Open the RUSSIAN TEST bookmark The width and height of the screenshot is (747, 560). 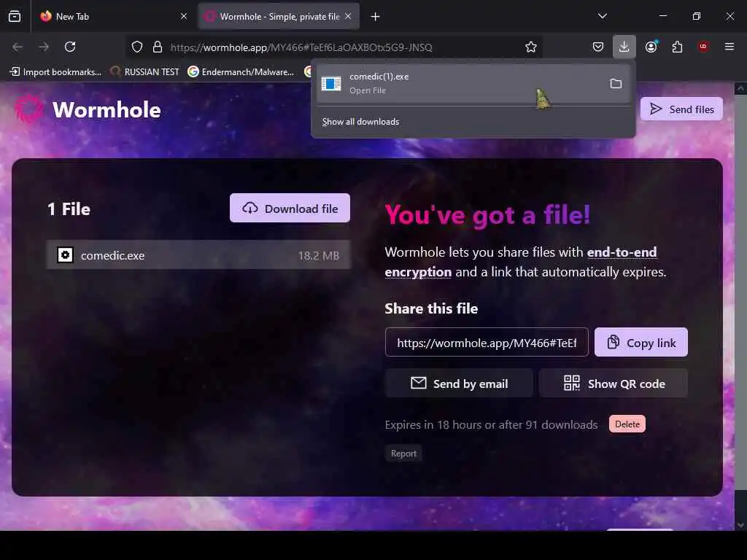click(144, 72)
